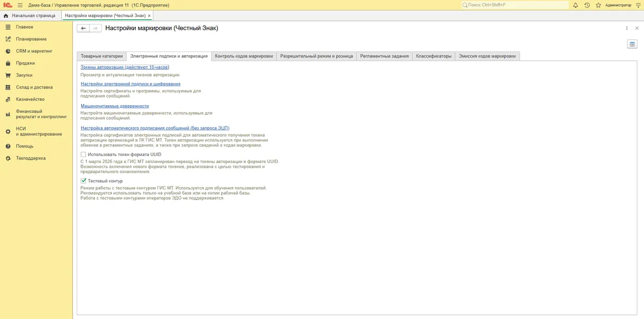Open the Регламентные задания tab

point(384,56)
